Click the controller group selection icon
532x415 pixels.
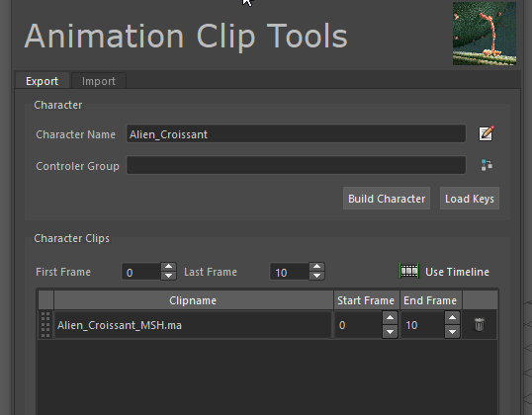487,165
